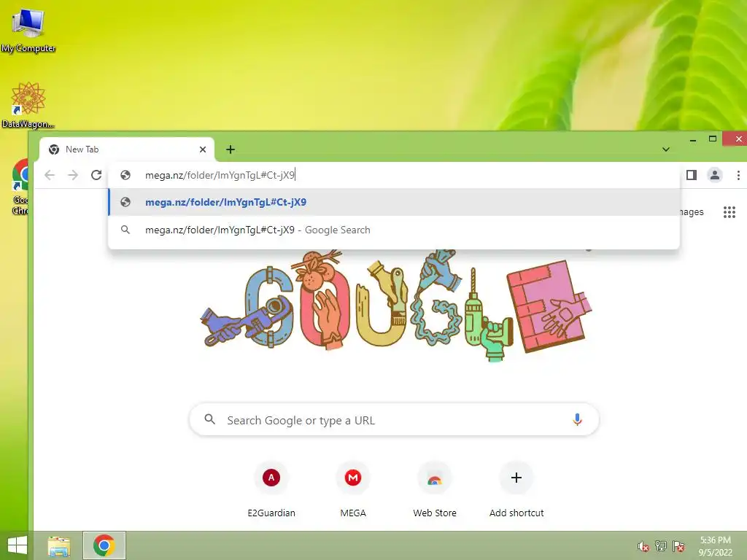Click the Chrome forward arrow button

click(73, 175)
